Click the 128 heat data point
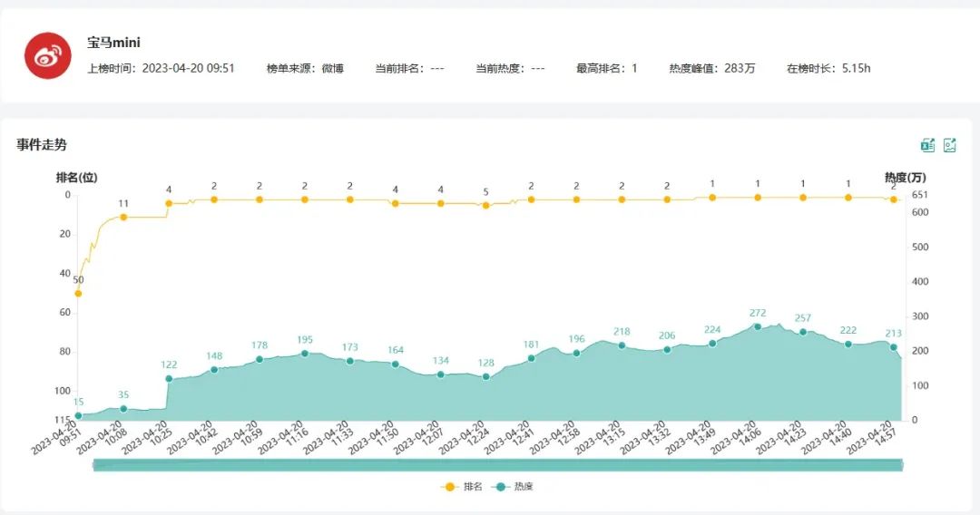This screenshot has width=980, height=515. click(x=485, y=376)
